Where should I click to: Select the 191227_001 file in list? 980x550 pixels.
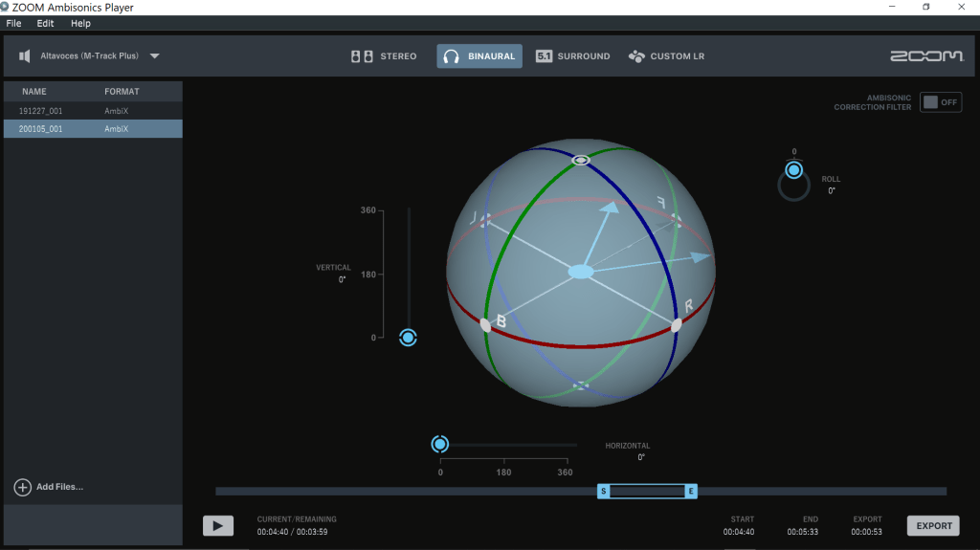41,111
